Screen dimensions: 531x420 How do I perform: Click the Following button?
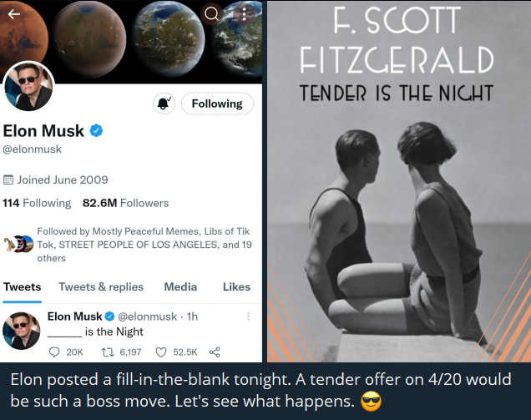(217, 104)
